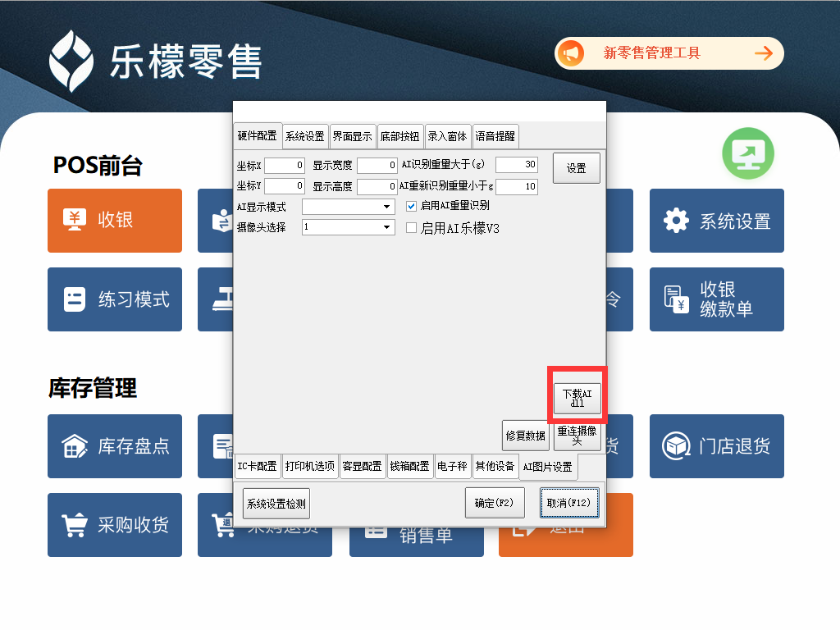Open 库存盘点 tile
This screenshot has height=630, width=840.
point(115,446)
